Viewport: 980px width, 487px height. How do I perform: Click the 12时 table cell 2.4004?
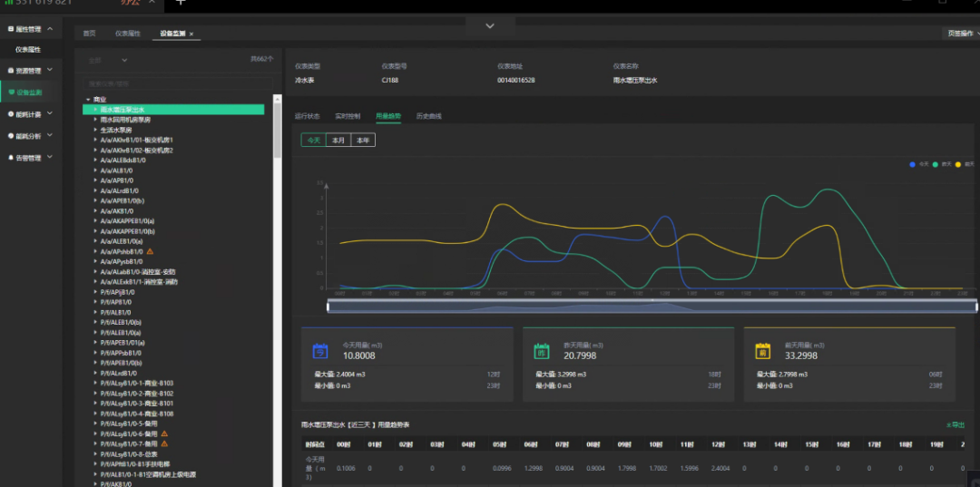tap(720, 468)
